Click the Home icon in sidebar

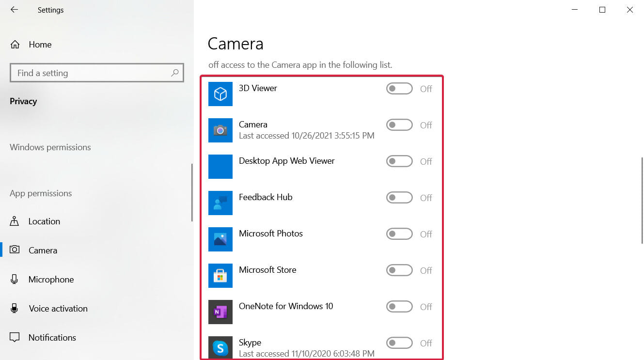pyautogui.click(x=15, y=45)
